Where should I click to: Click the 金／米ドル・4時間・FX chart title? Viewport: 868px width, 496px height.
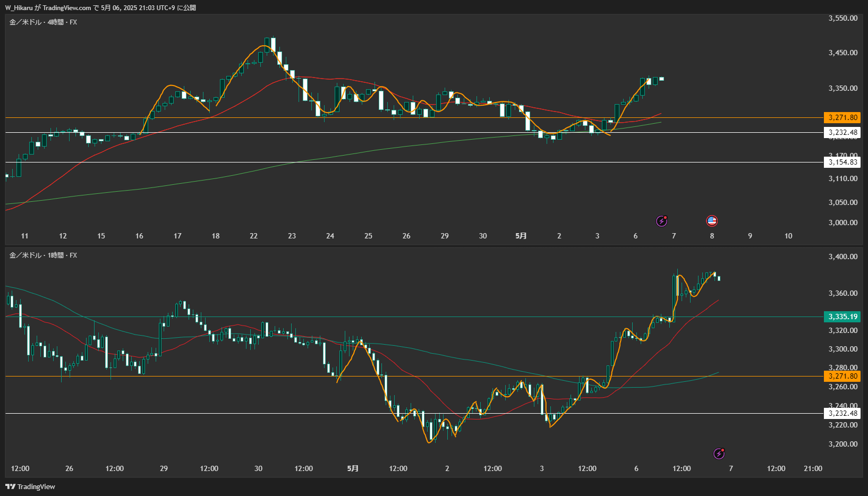[x=43, y=22]
